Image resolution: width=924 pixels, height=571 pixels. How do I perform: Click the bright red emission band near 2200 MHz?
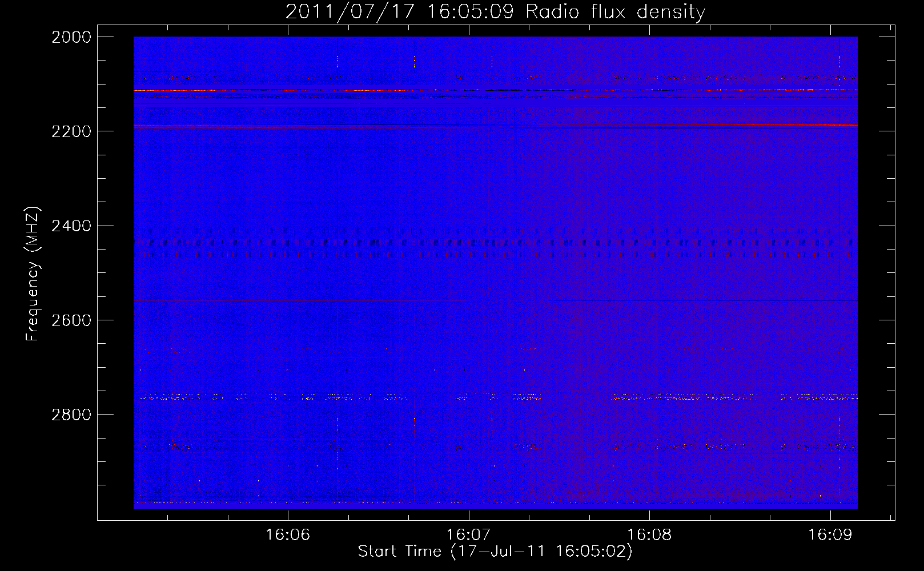click(x=495, y=126)
